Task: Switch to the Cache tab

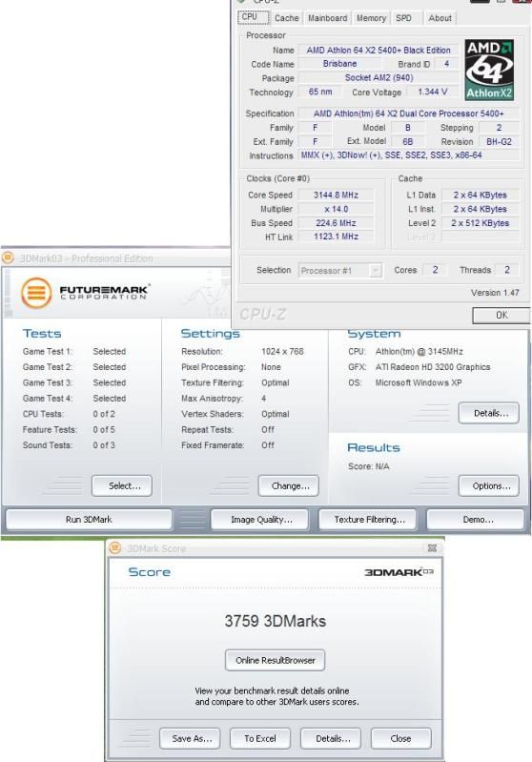Action: 287,18
